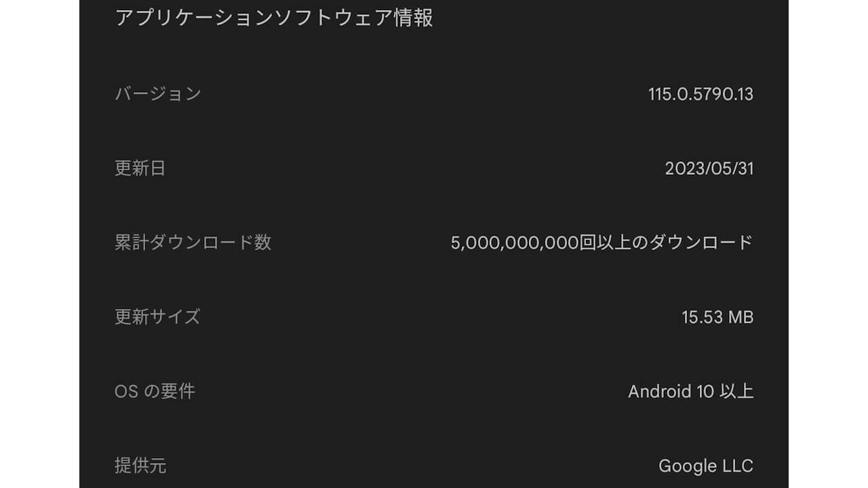Screen dimensions: 868x488
Task: Click the update date 2023/05/31
Action: click(711, 169)
